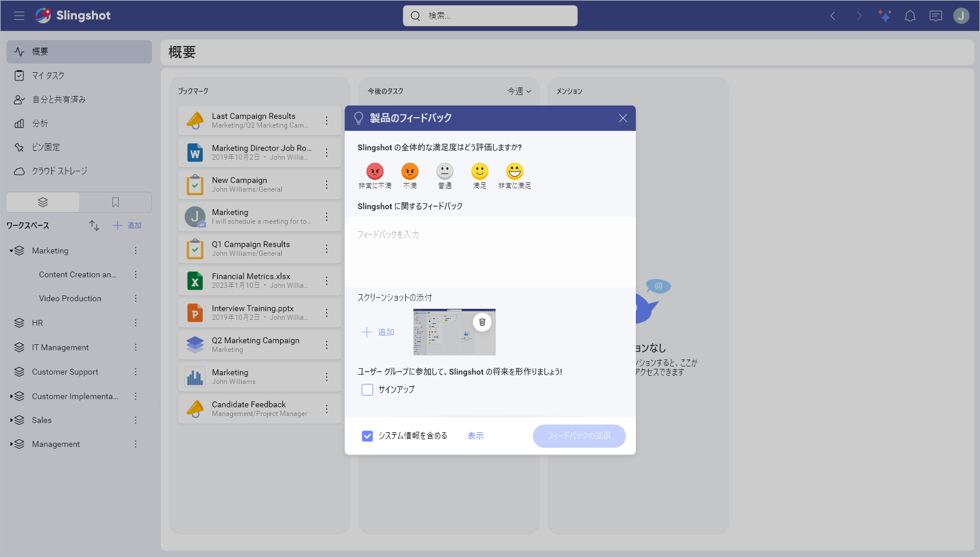Open the user avatar J menu
Image resolution: width=980 pixels, height=557 pixels.
[961, 16]
